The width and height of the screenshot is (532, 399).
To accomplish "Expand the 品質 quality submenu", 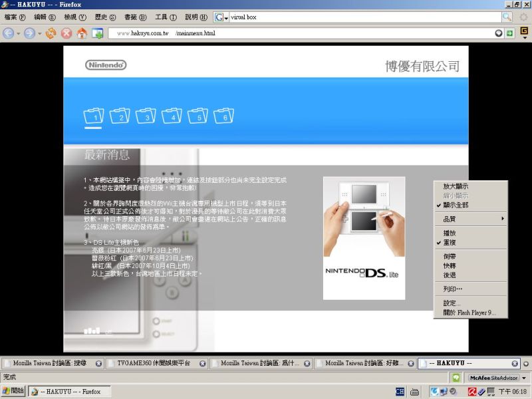I will 471,219.
